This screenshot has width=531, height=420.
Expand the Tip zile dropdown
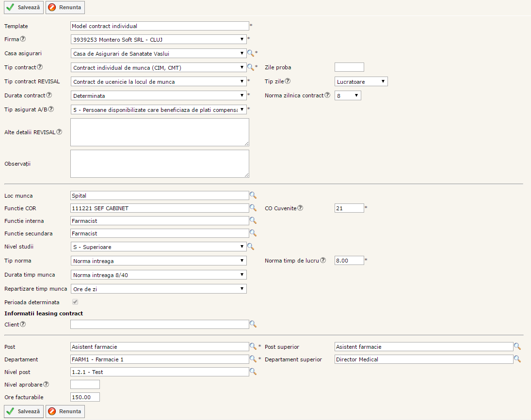[361, 82]
